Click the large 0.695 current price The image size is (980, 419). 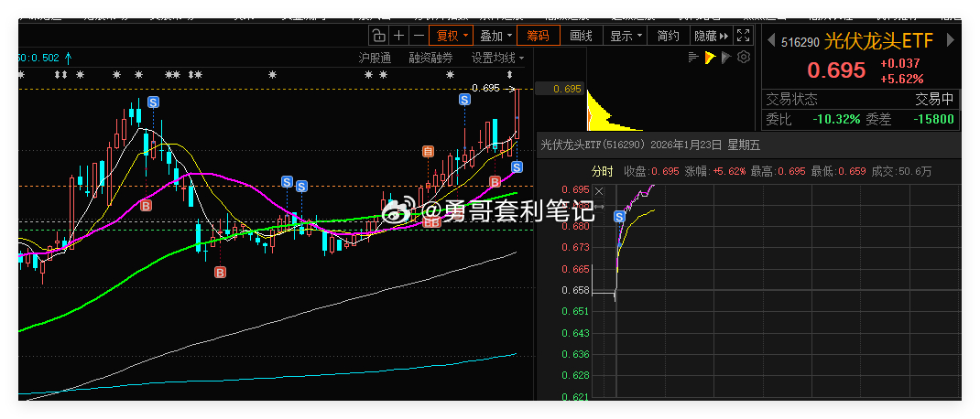(835, 70)
